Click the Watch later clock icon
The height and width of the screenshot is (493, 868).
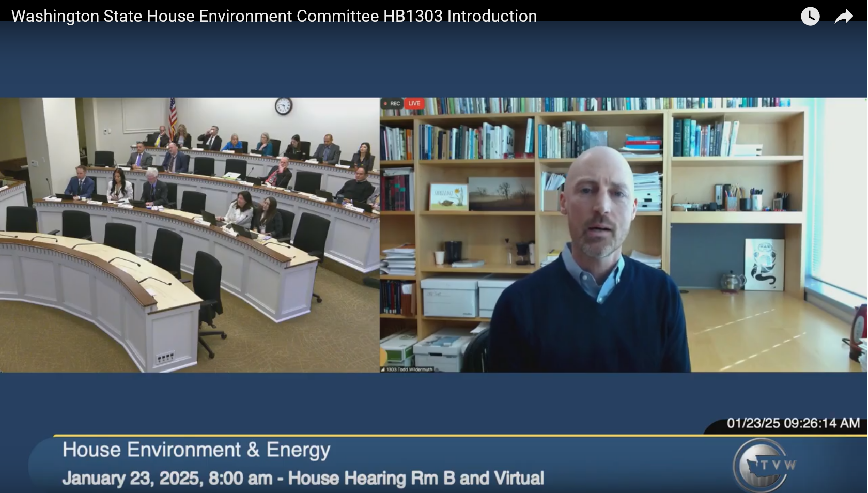pos(810,17)
